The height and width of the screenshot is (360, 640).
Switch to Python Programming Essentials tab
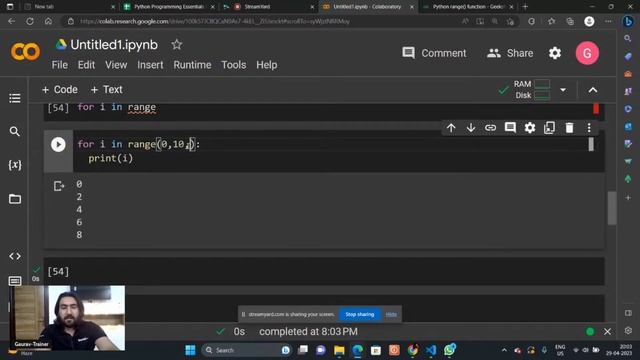pyautogui.click(x=169, y=7)
